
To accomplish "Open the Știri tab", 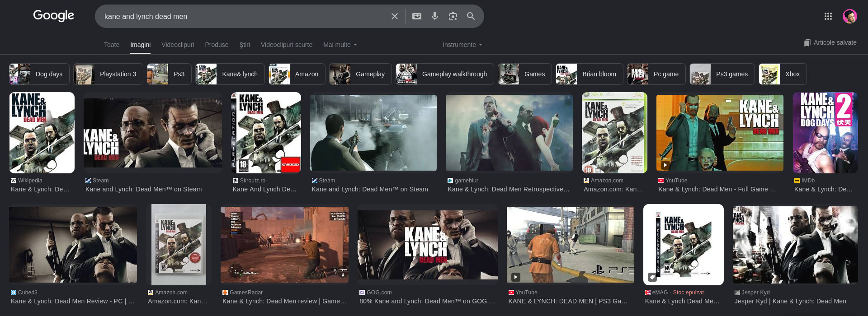I will pyautogui.click(x=245, y=45).
